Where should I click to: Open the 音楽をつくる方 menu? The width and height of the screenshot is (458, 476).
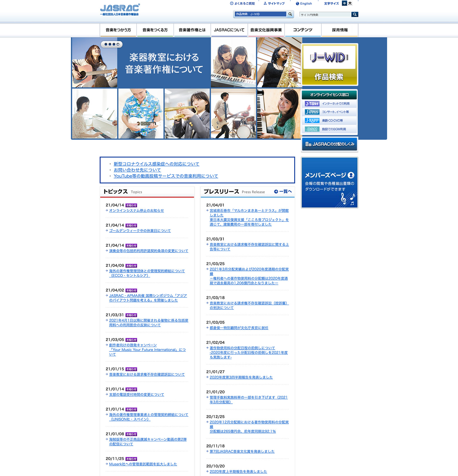(155, 30)
